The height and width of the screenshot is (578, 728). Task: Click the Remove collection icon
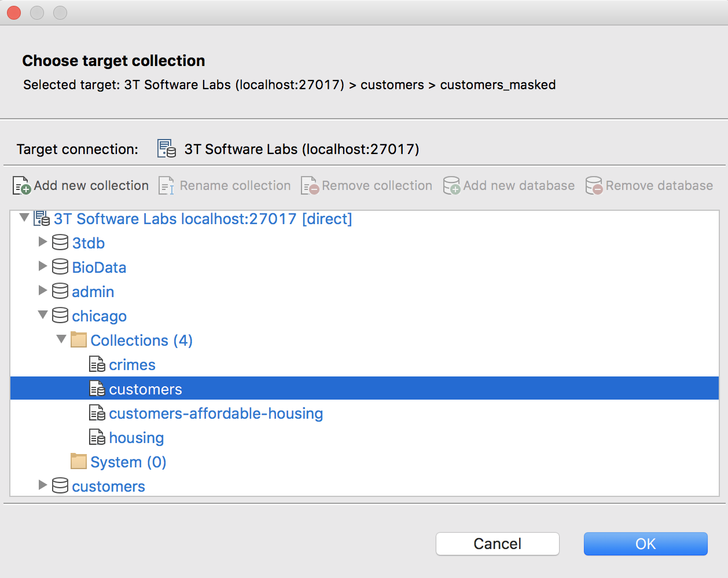pos(309,185)
